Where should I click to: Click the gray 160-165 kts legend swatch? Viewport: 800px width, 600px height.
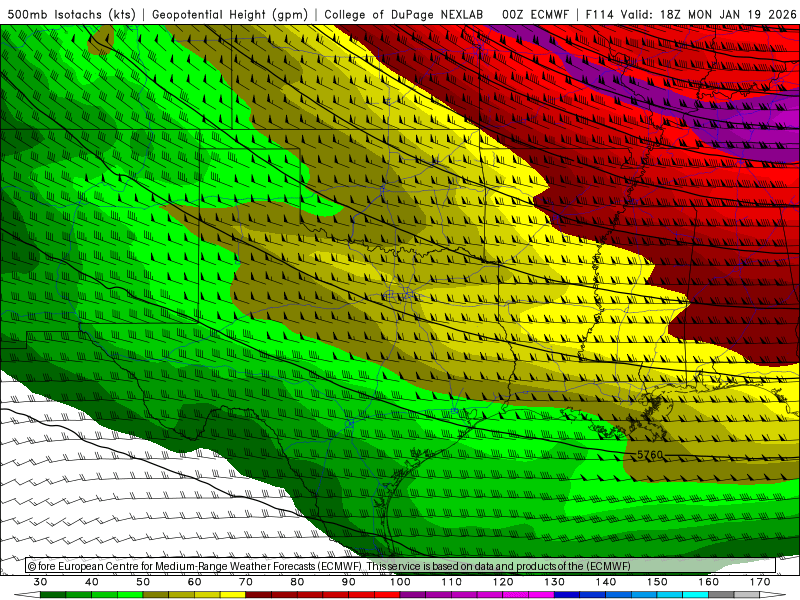721,595
